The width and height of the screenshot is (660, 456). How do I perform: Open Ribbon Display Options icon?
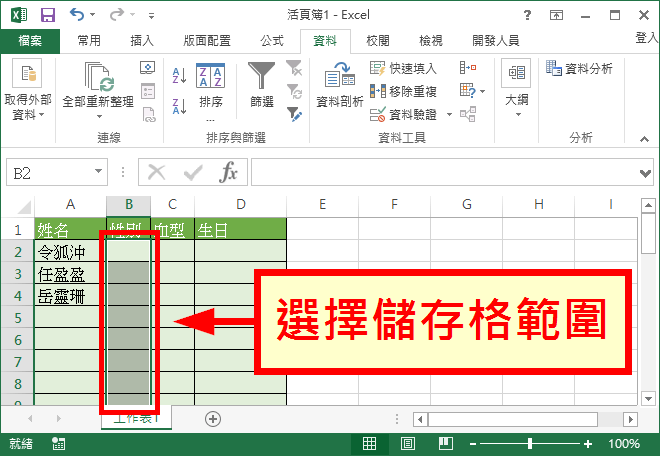556,15
